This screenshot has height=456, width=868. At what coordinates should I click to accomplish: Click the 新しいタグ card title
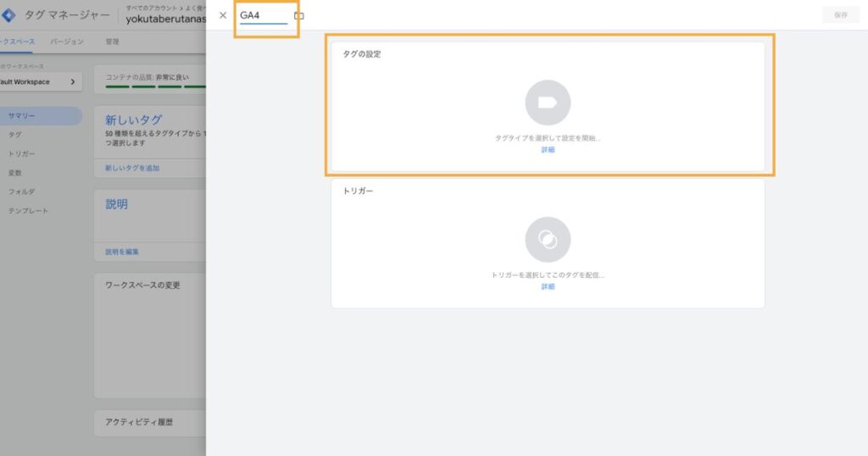(133, 120)
